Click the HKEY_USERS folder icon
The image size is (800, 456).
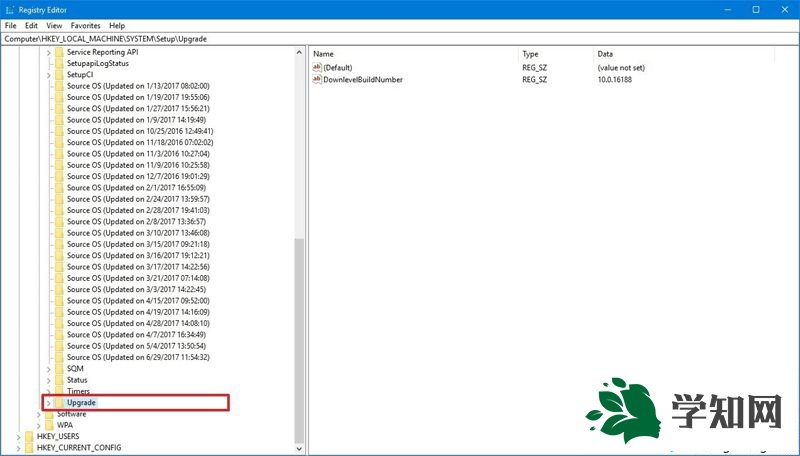tap(29, 436)
